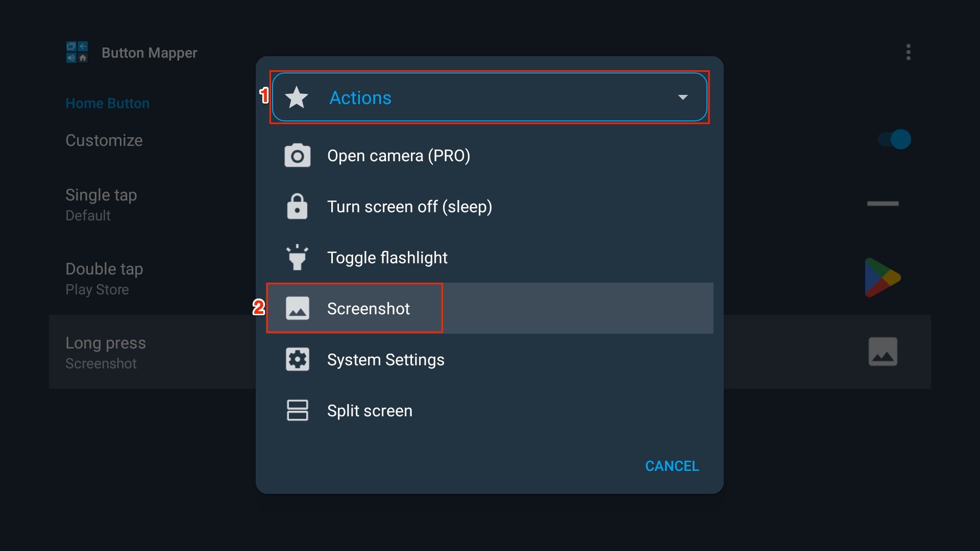Viewport: 980px width, 551px height.
Task: Select the Customize menu item
Action: (x=104, y=139)
